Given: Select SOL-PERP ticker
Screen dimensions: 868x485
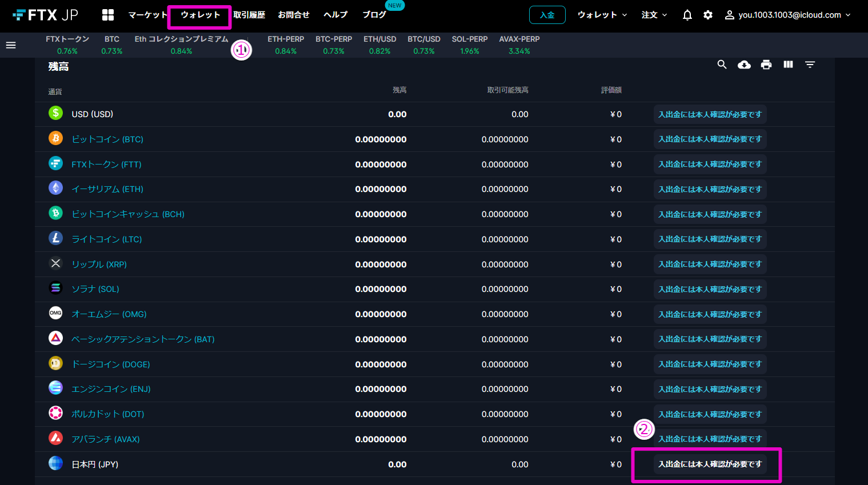Looking at the screenshot, I should tap(470, 45).
